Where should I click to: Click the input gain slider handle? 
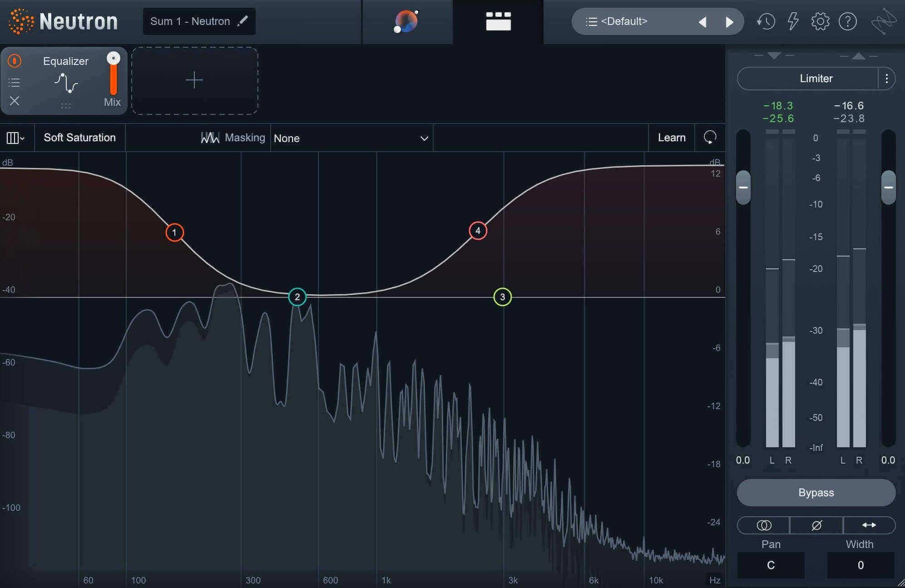[743, 187]
